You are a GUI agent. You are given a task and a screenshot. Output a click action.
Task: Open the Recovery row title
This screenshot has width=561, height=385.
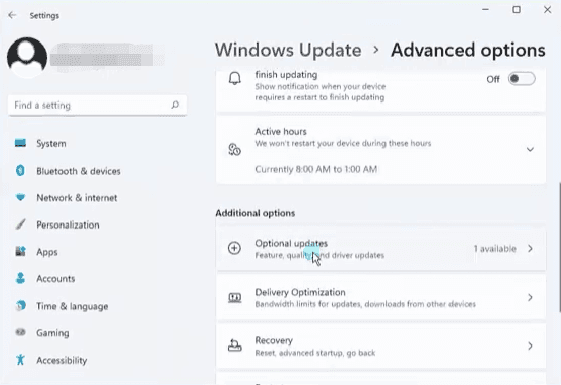coord(274,340)
